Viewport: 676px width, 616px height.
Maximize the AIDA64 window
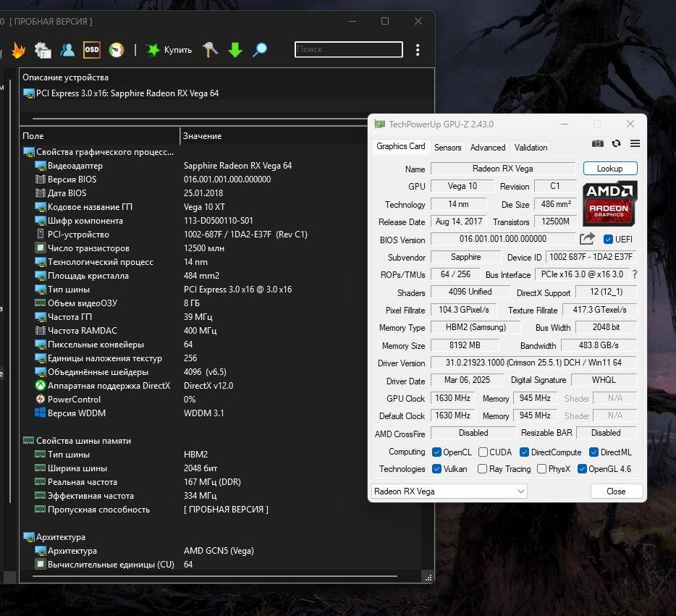click(x=385, y=21)
